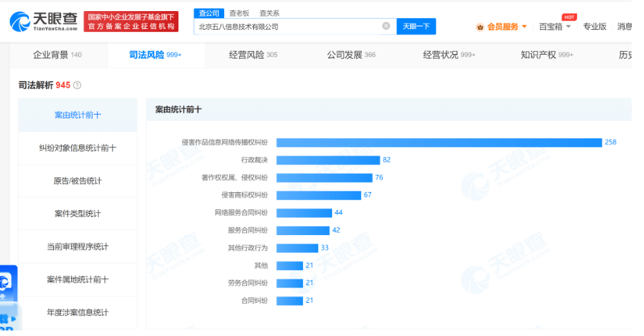Select 案件类型统计 in side menu

click(x=77, y=214)
